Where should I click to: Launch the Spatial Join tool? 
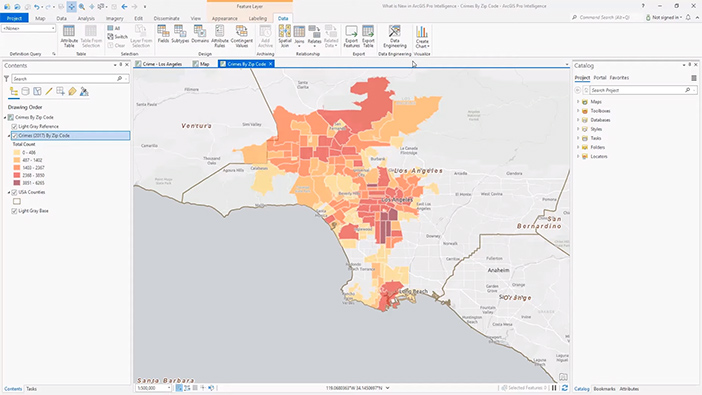coord(285,36)
